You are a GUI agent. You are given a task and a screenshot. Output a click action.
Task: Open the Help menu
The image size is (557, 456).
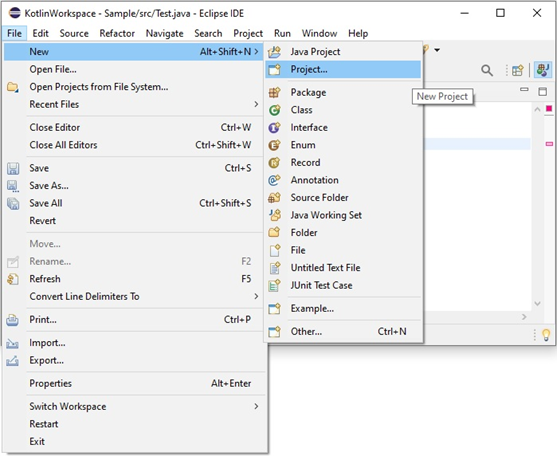pos(358,33)
